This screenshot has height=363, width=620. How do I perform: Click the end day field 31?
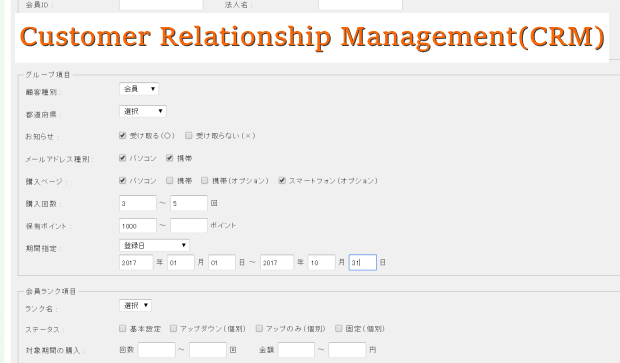[x=363, y=263]
